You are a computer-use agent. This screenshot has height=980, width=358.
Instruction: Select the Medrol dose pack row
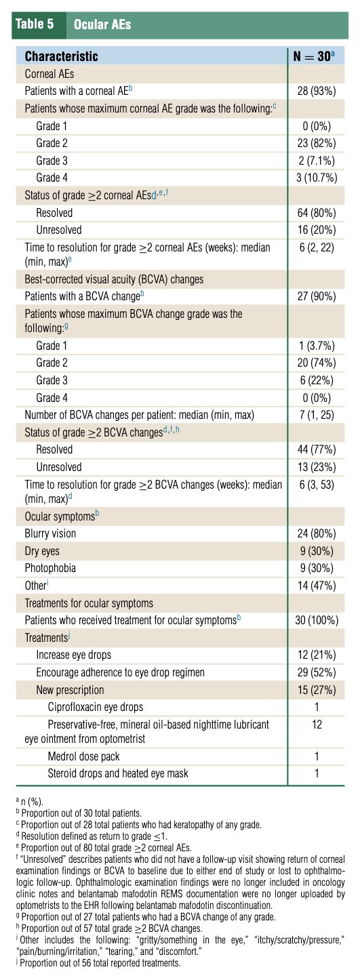(x=179, y=756)
